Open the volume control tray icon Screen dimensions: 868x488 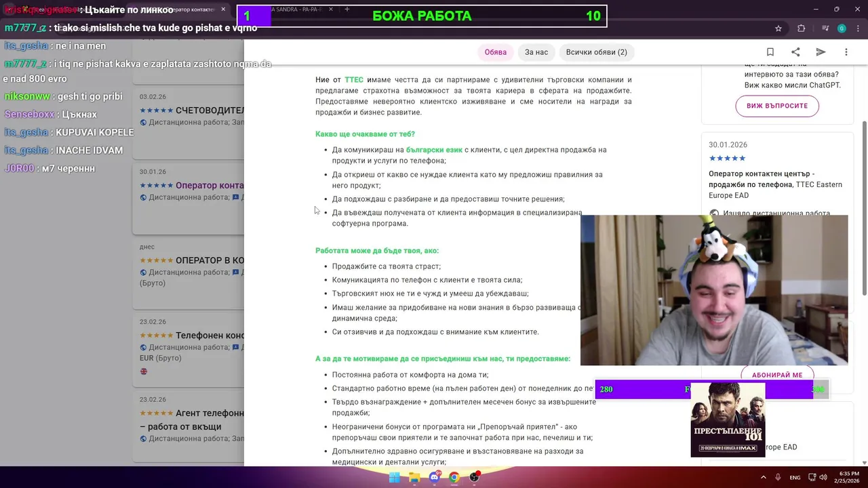point(825,477)
